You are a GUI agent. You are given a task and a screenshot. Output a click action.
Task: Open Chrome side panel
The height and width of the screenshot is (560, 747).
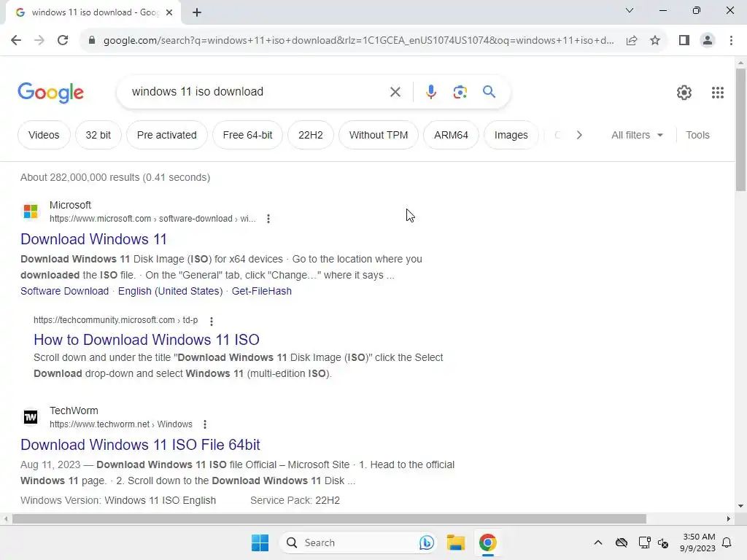pos(684,40)
